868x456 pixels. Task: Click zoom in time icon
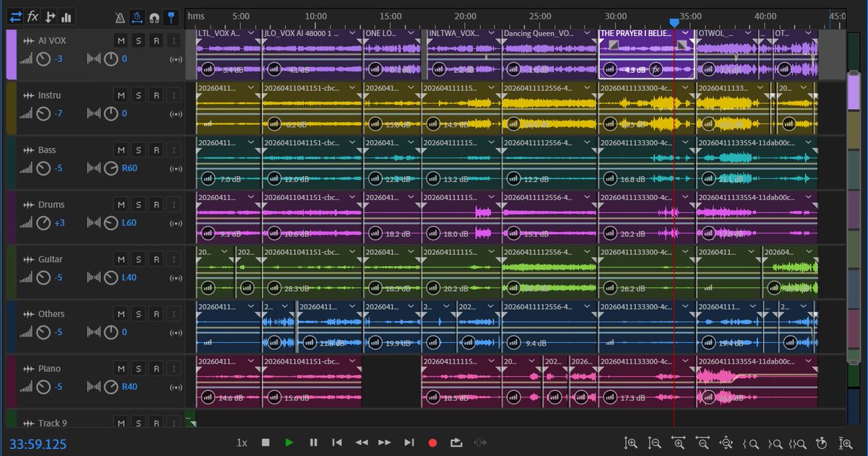678,443
